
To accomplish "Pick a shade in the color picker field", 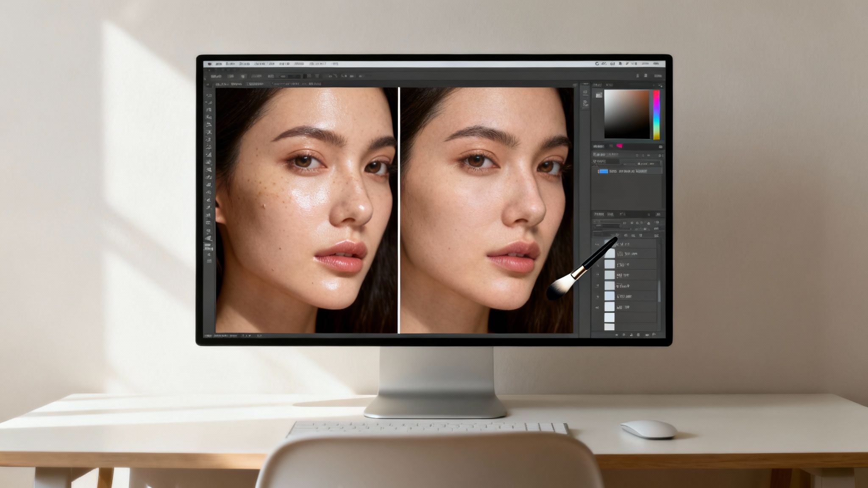I will 627,114.
